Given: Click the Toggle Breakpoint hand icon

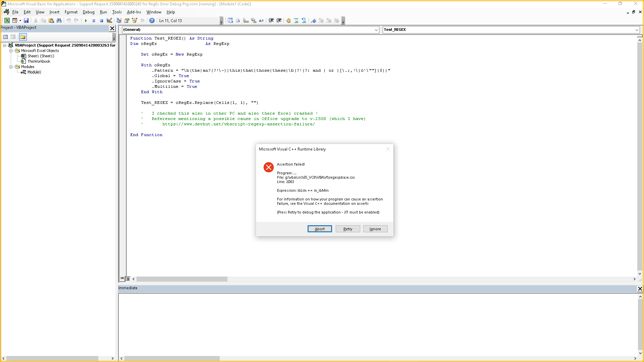Looking at the screenshot, I should pos(288,20).
